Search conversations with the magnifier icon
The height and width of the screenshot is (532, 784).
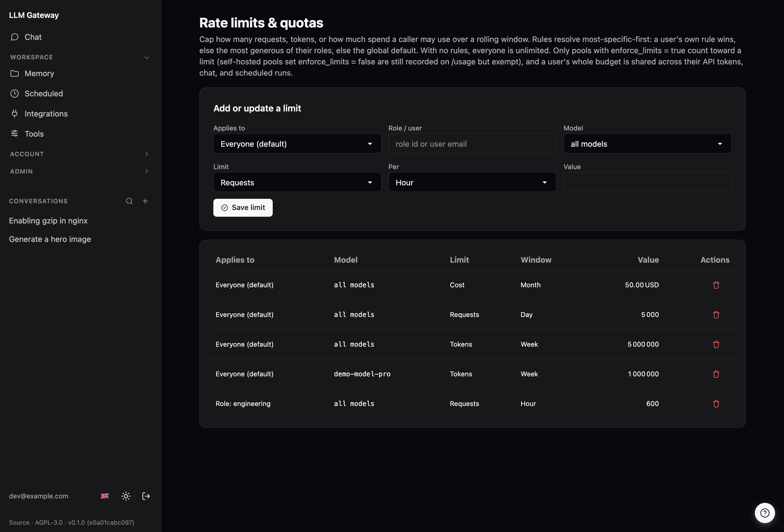(x=129, y=201)
